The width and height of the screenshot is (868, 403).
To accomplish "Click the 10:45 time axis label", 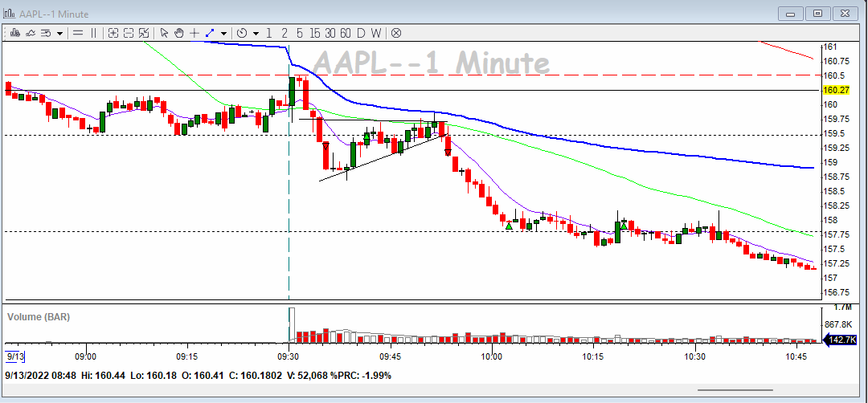I will pyautogui.click(x=796, y=356).
